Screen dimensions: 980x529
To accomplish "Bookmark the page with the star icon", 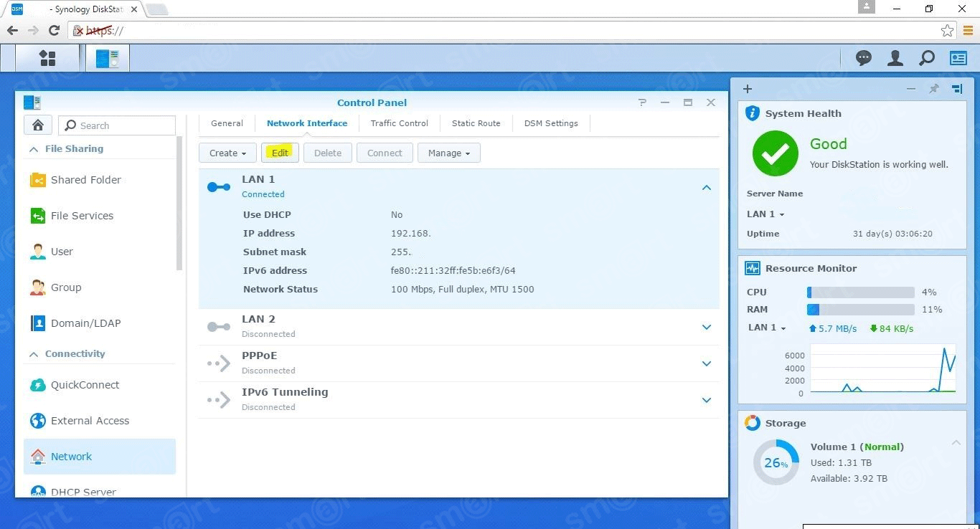I will coord(947,30).
